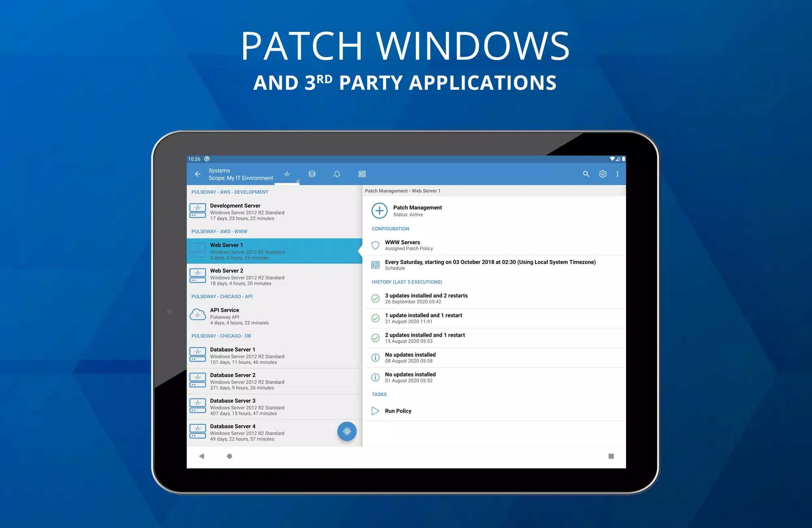Tap Patch Management Status: Active header
Screen dimensions: 812x528
click(x=495, y=211)
